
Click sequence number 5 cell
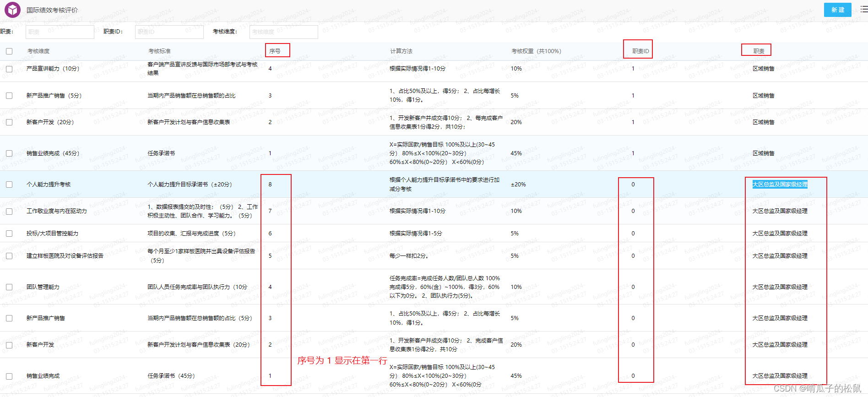(270, 256)
